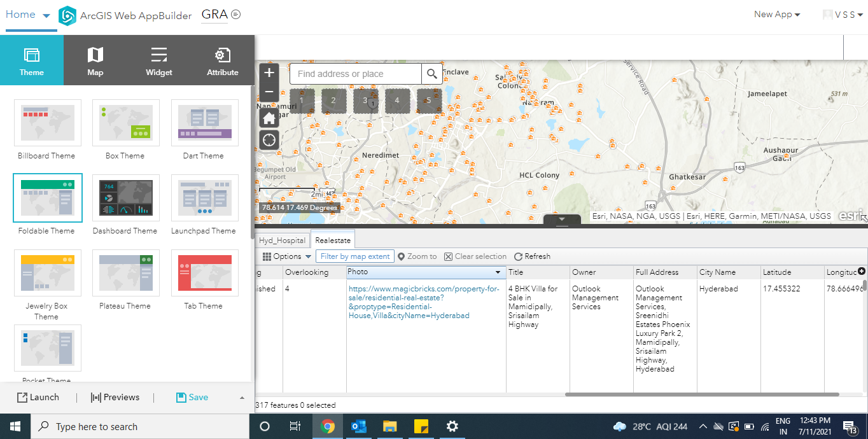Click the map zoom in plus button
The image size is (868, 439).
pos(269,73)
